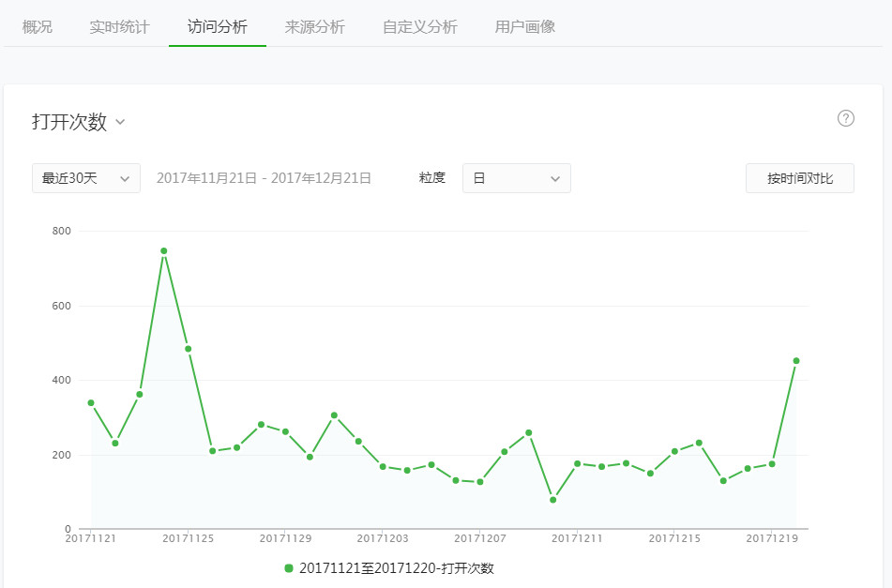Click the x-axis label 20171207

coord(479,538)
